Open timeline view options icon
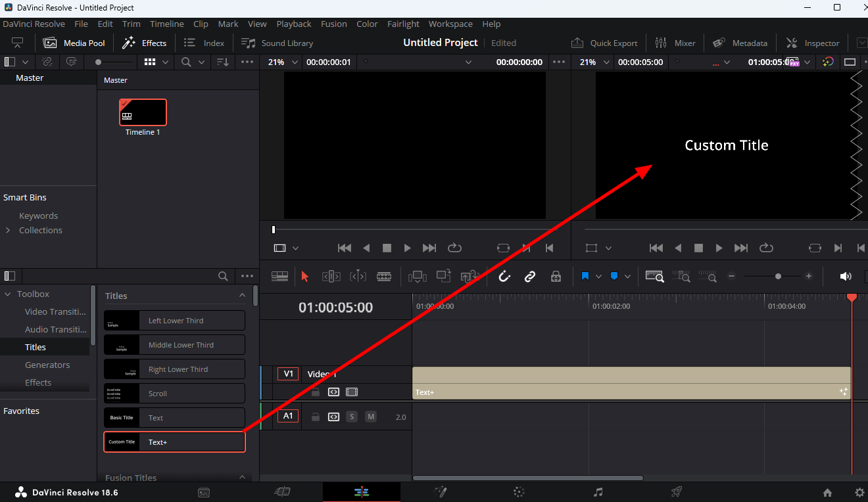868x502 pixels. pos(280,277)
